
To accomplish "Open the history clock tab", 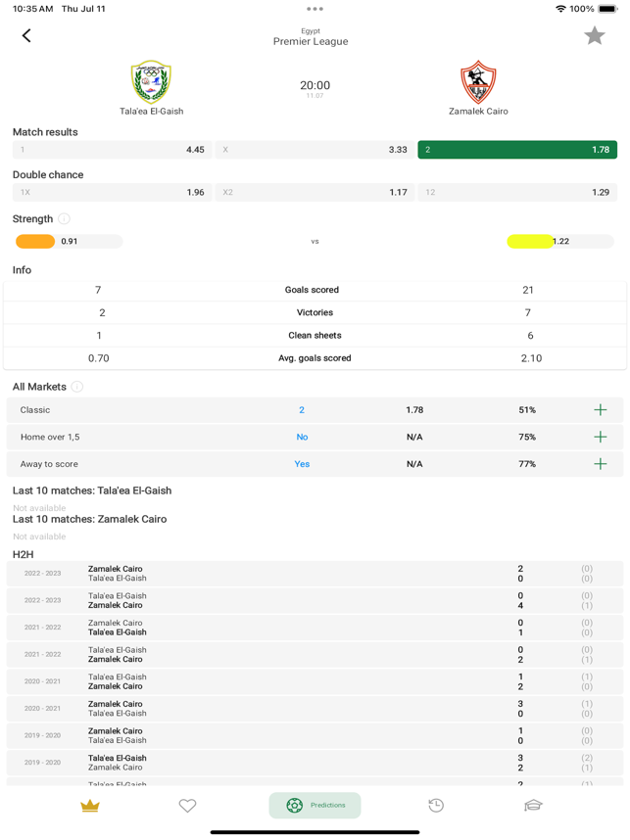I will click(x=436, y=805).
